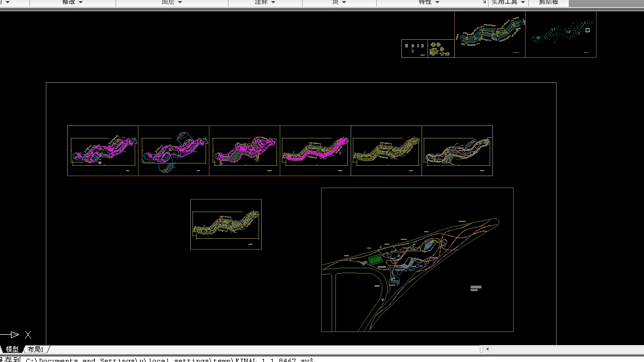Expand the 图层 panel dropdown
644x362 pixels.
[x=172, y=3]
